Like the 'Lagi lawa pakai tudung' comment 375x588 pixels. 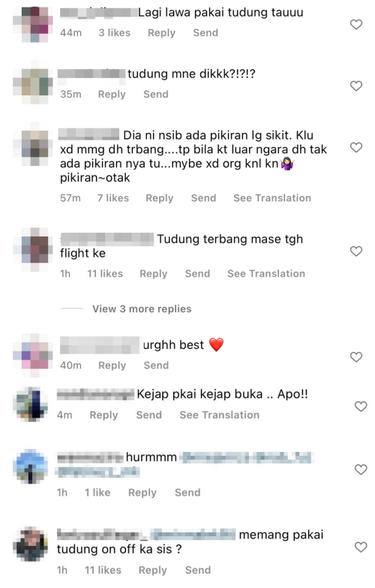point(356,25)
